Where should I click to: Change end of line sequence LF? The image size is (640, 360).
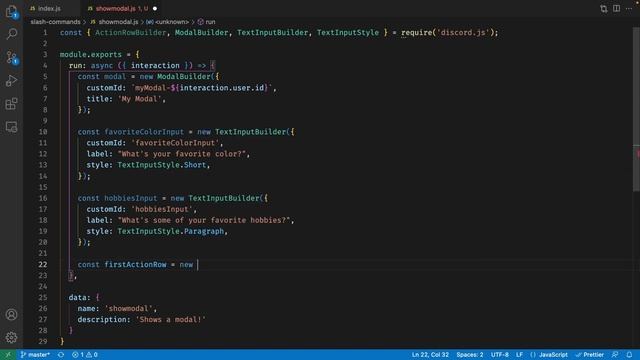click(519, 355)
